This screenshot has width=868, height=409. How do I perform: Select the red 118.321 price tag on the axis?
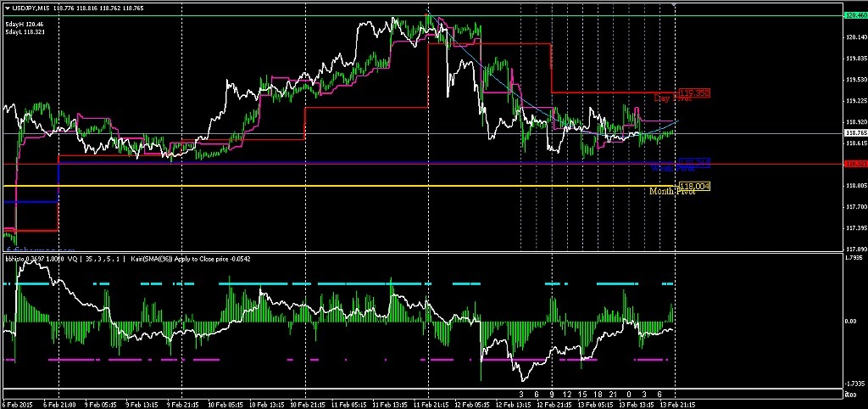(855, 164)
